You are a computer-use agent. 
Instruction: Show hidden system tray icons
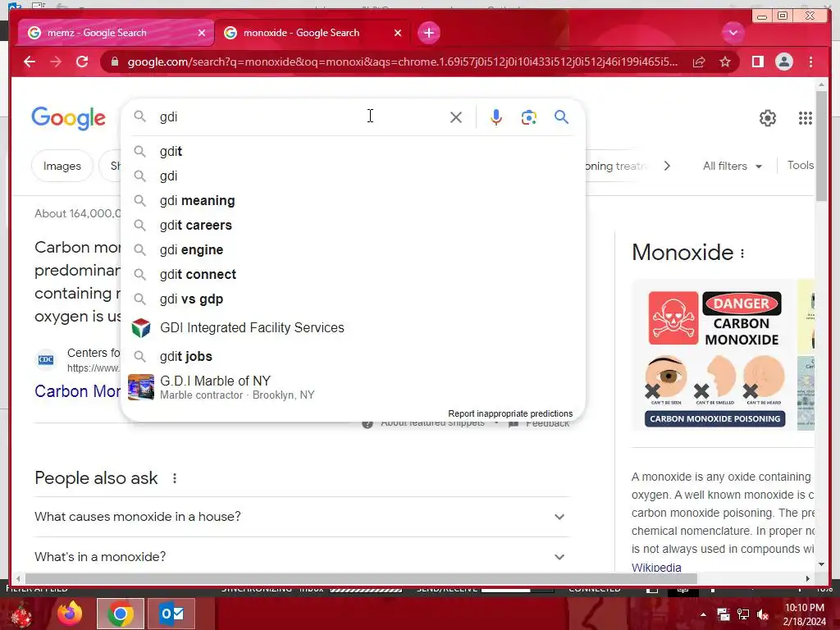click(x=703, y=614)
